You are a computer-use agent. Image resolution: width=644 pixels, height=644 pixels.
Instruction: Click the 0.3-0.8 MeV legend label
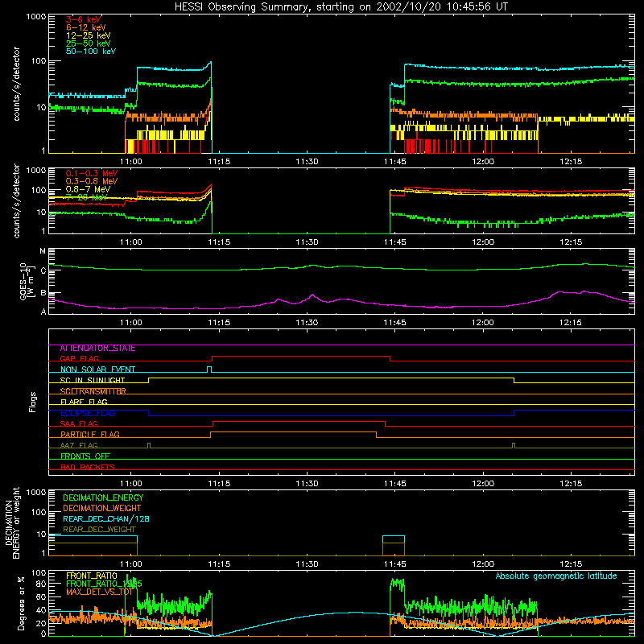tap(92, 181)
